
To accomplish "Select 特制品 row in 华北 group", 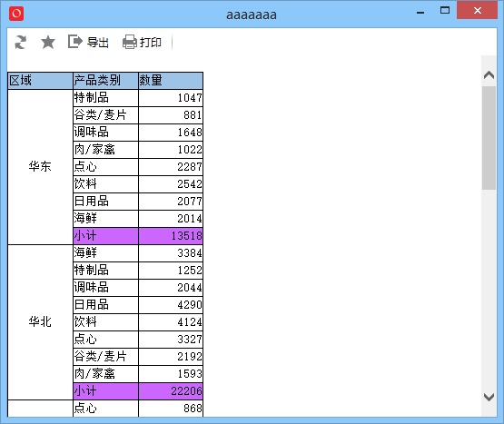I will point(105,271).
